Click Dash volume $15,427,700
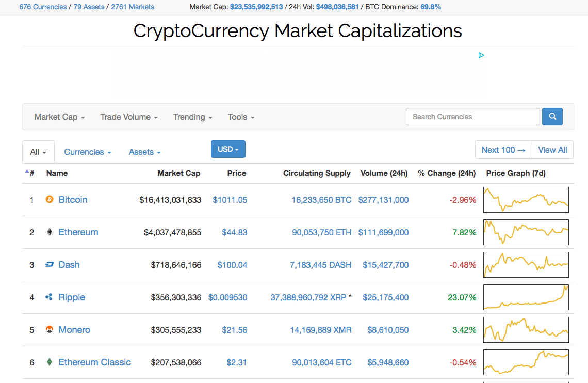 click(x=385, y=265)
